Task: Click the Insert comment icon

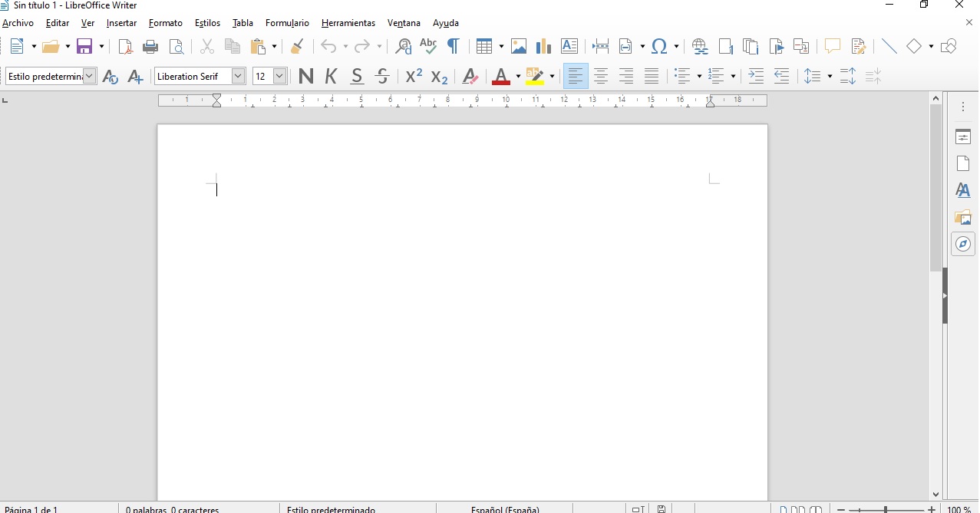Action: point(833,47)
